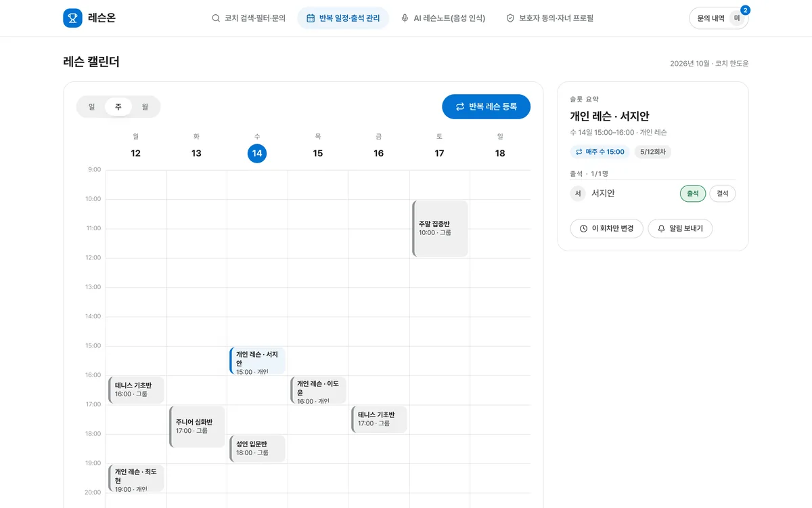
Task: Click 알림 보내기 button
Action: [680, 229]
